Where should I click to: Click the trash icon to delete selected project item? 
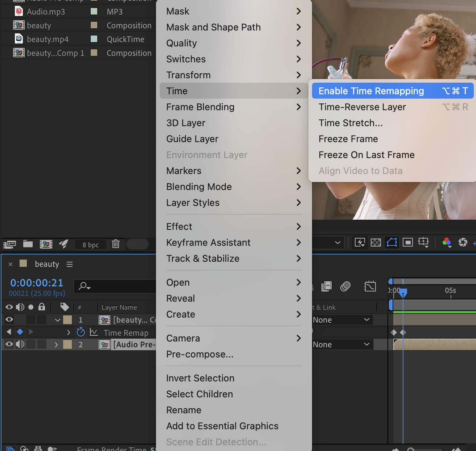tap(116, 244)
